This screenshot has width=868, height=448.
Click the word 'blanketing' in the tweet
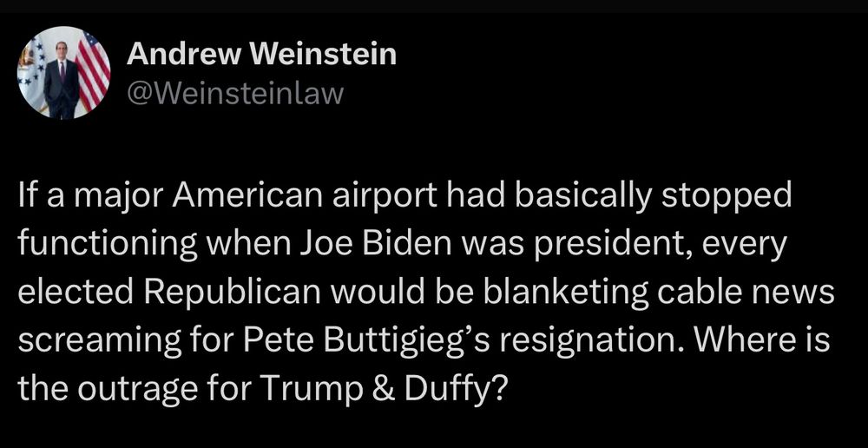tap(566, 294)
